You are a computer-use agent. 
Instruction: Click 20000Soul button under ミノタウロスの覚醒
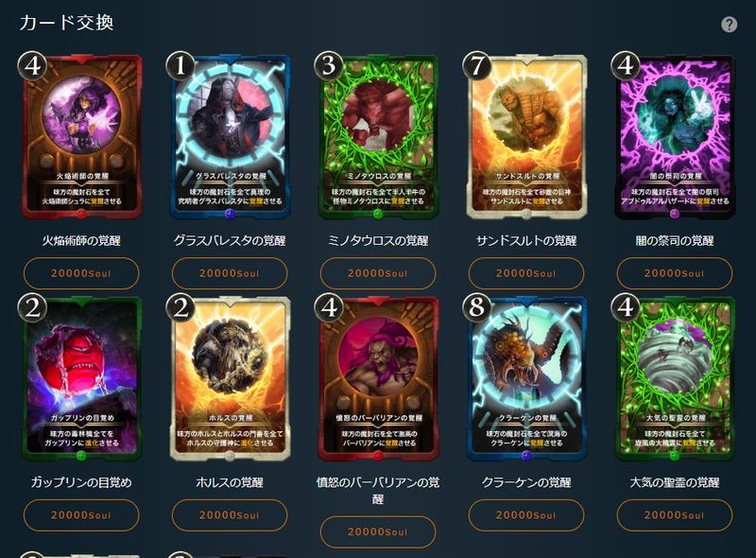coord(377,273)
